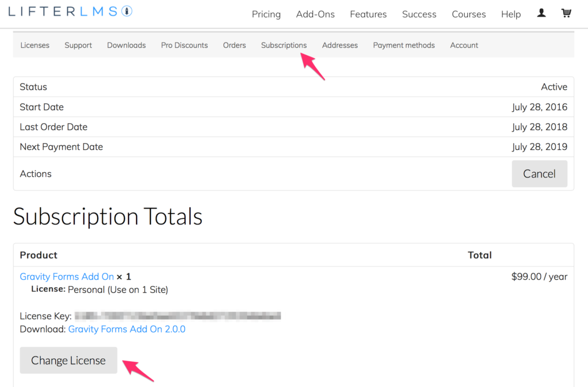The image size is (588, 387).
Task: Select the Start Date July 28, 2016
Action: (540, 107)
